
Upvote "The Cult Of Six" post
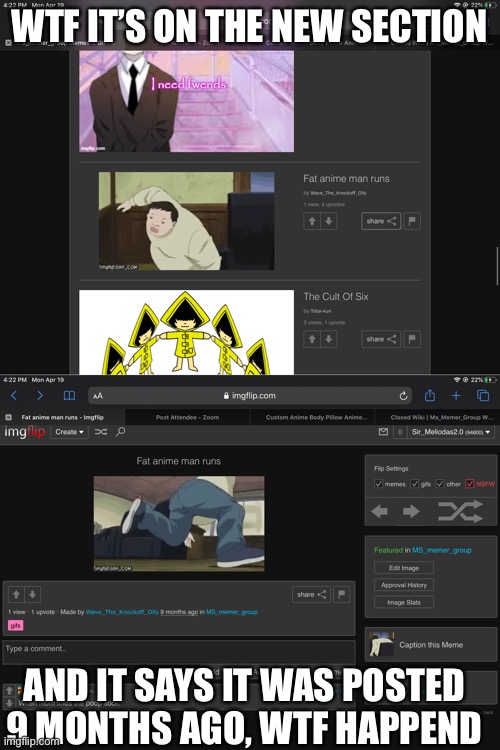pyautogui.click(x=312, y=339)
